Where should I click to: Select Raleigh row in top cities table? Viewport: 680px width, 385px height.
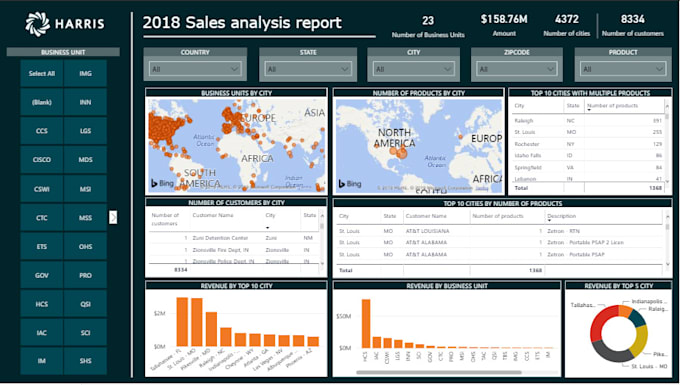point(588,121)
